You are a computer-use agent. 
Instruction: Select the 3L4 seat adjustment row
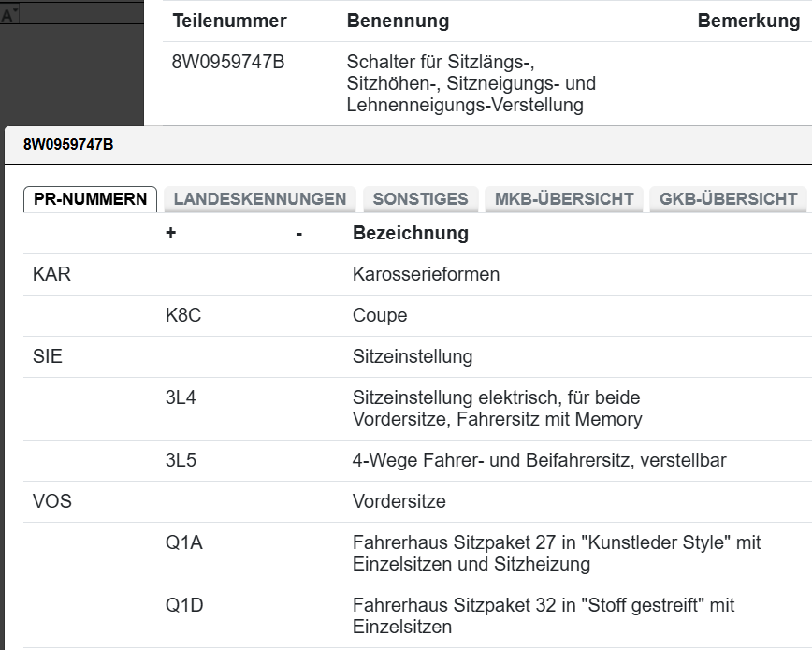click(x=417, y=409)
